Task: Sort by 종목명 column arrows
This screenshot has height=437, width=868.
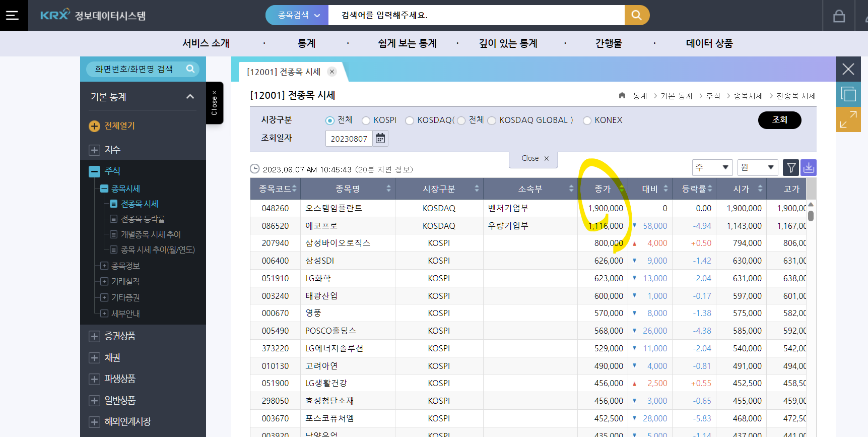Action: 388,189
